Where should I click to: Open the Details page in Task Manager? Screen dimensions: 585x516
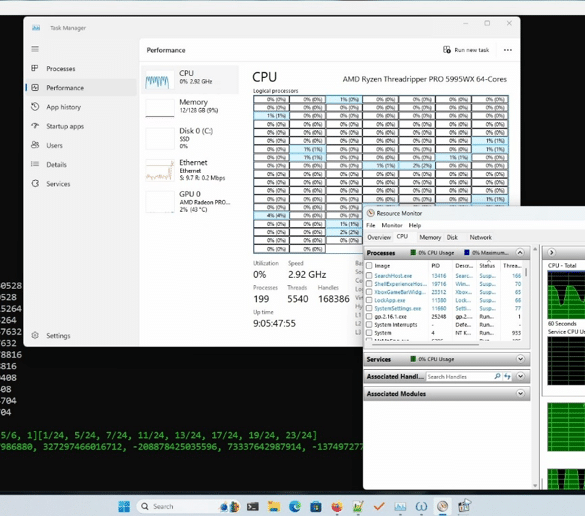[56, 165]
